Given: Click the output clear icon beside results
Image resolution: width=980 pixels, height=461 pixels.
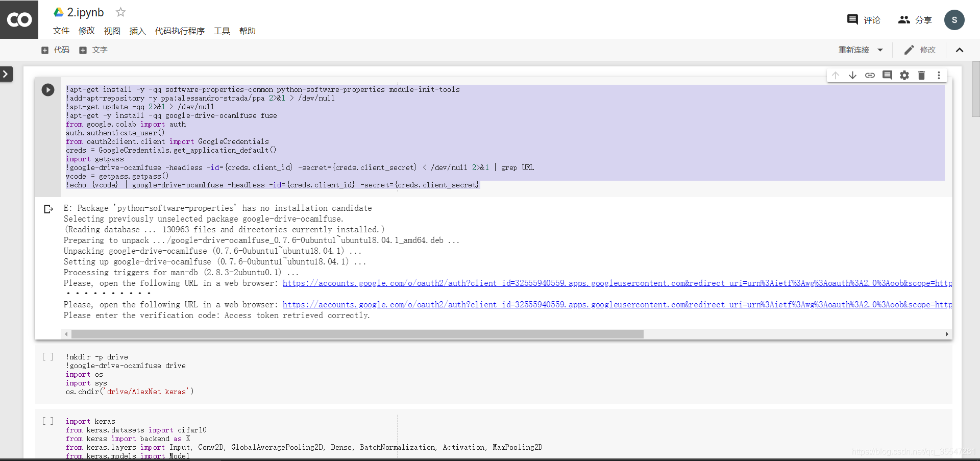Looking at the screenshot, I should click(48, 209).
